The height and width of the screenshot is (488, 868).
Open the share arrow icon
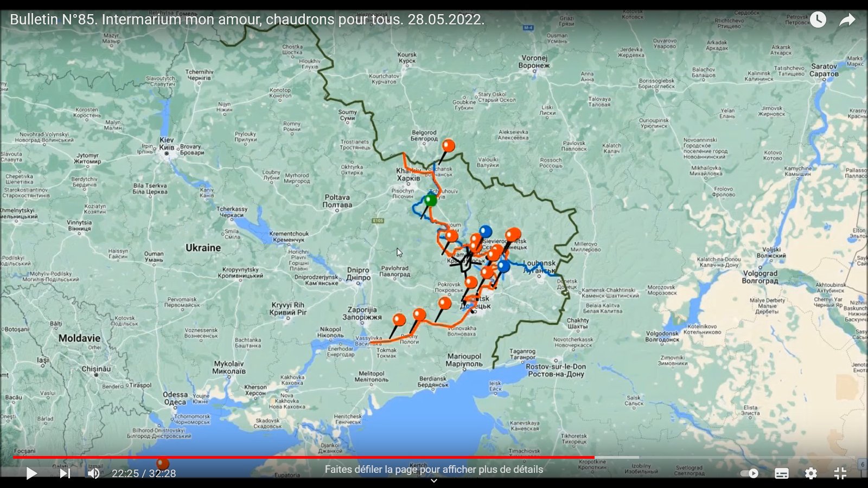tap(847, 20)
